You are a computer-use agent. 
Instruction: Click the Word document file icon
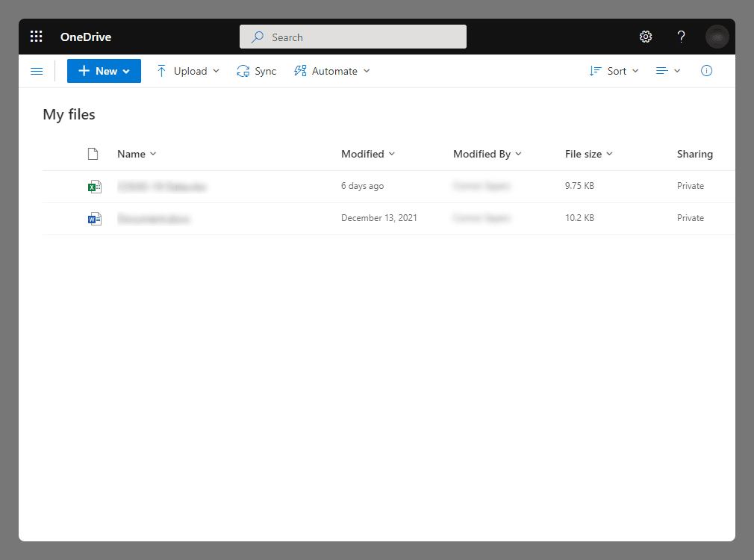click(94, 219)
